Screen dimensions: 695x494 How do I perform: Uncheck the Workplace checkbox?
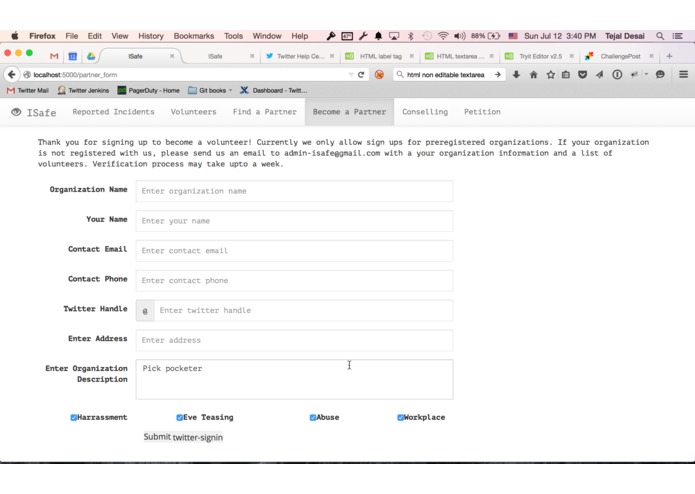tap(400, 417)
